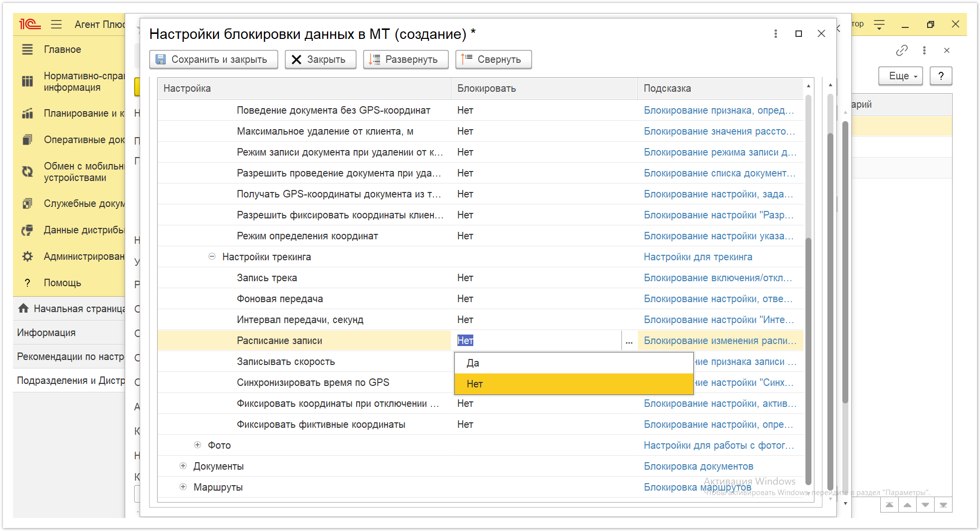Close the settings dialog with X

pyautogui.click(x=821, y=33)
